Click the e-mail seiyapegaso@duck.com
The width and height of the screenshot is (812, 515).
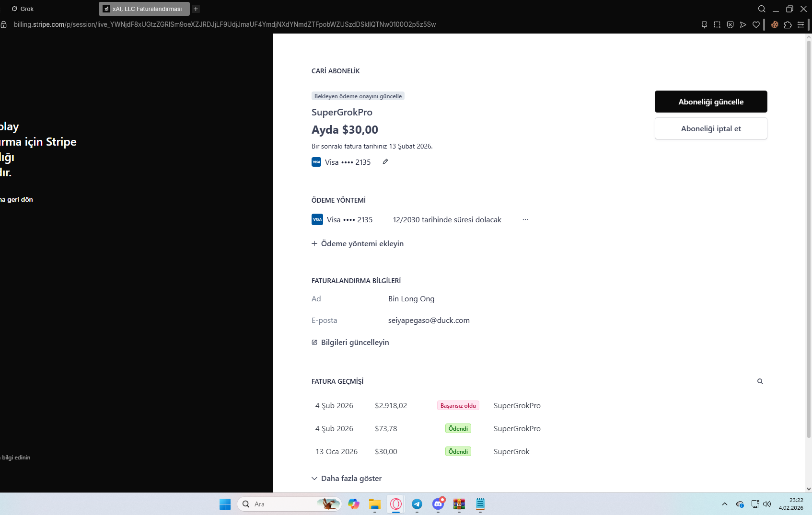(429, 320)
